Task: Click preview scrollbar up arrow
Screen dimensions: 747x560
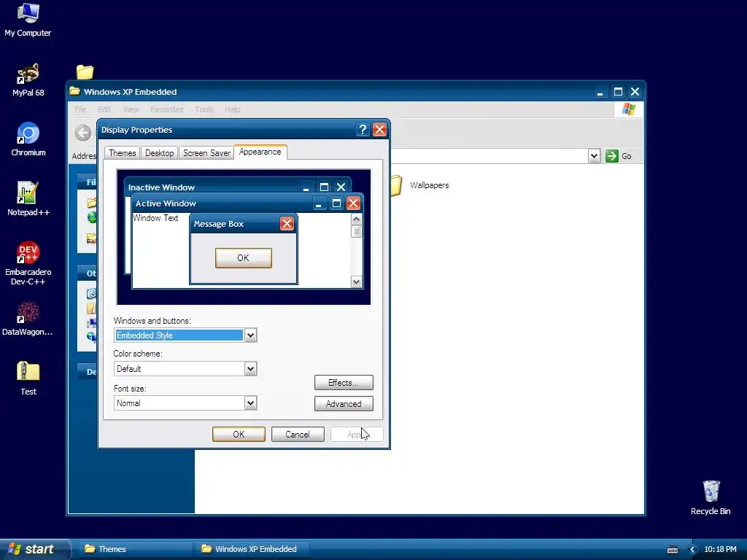Action: coord(356,219)
